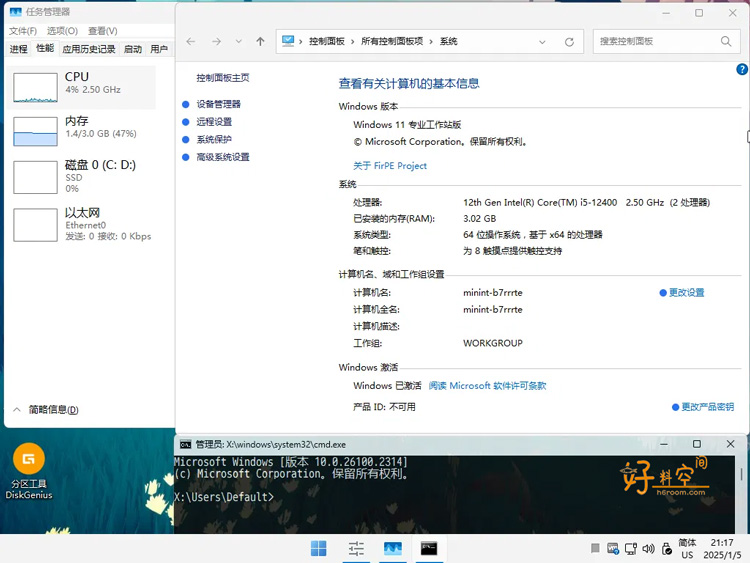
Task: Go up one level in Control Panel
Action: pos(260,42)
